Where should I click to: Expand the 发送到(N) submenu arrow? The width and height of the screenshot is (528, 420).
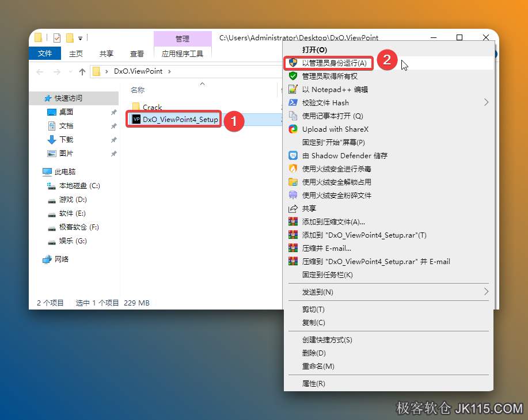coord(486,292)
